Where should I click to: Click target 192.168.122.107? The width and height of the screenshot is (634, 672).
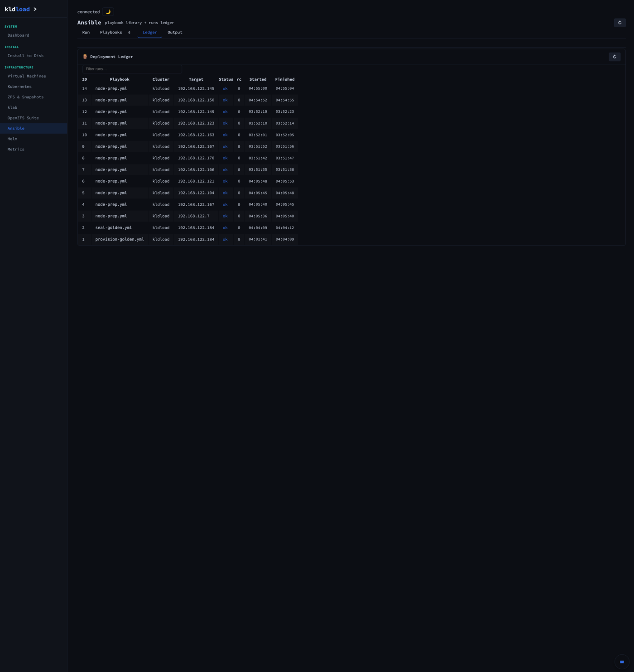click(x=196, y=146)
